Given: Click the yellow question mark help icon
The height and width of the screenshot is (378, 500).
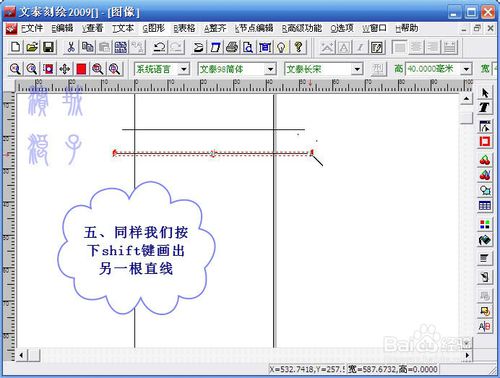Looking at the screenshot, I should click(x=298, y=47).
